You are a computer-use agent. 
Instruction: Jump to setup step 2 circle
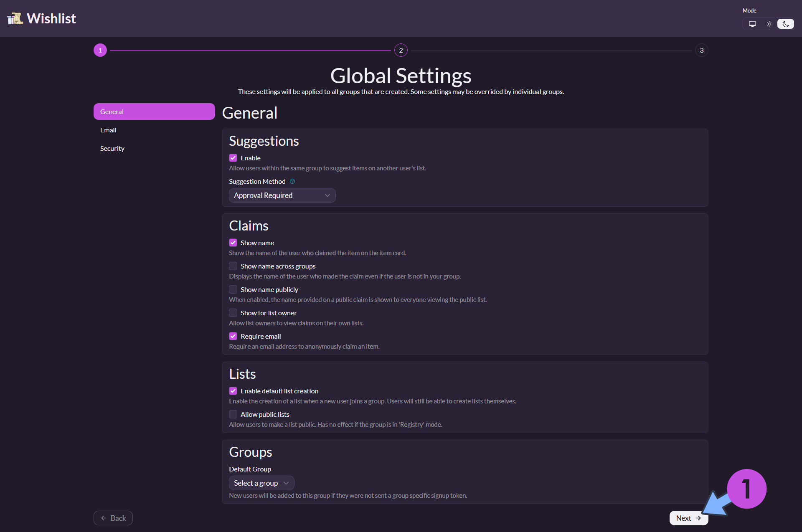(401, 50)
